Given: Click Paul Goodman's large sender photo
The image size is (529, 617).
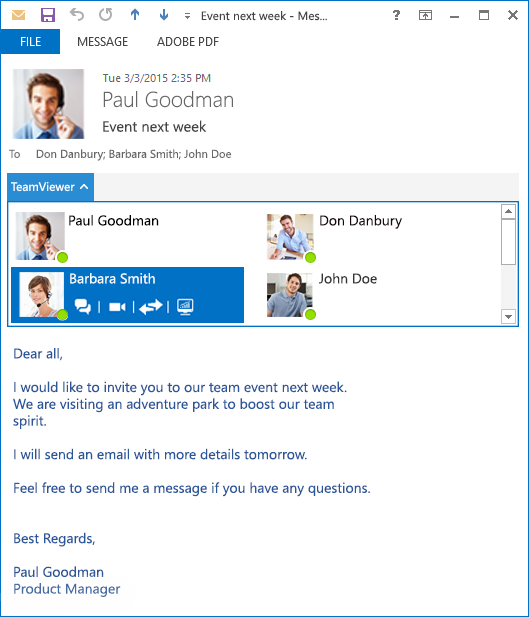Looking at the screenshot, I should click(48, 104).
